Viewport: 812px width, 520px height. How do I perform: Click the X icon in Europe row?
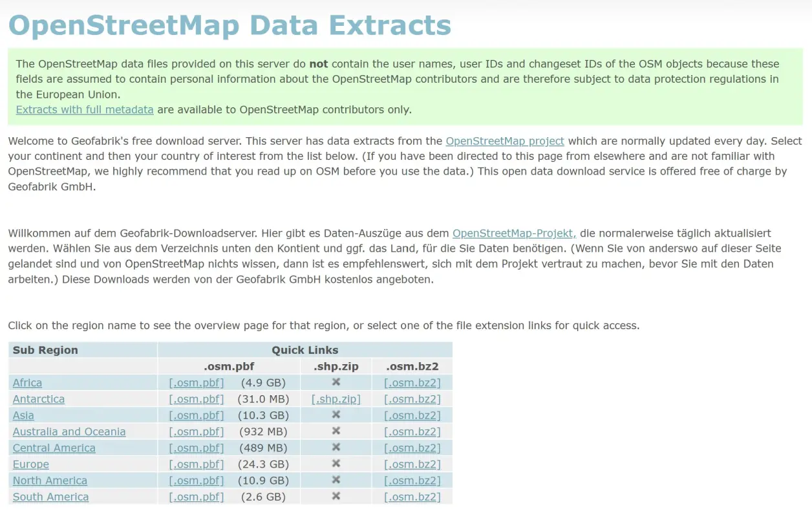coord(336,464)
